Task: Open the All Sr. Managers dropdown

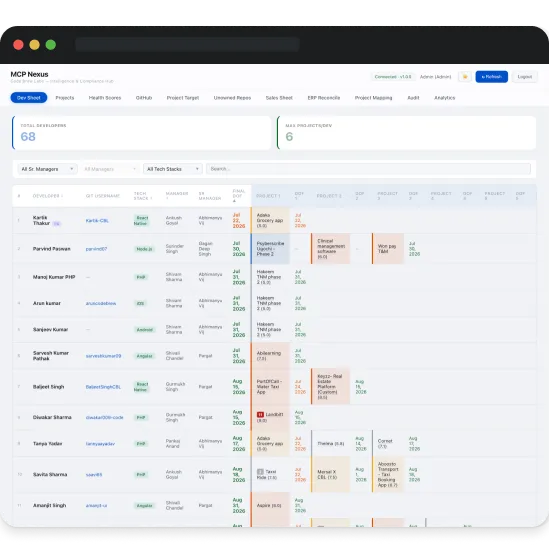Action: (x=47, y=169)
